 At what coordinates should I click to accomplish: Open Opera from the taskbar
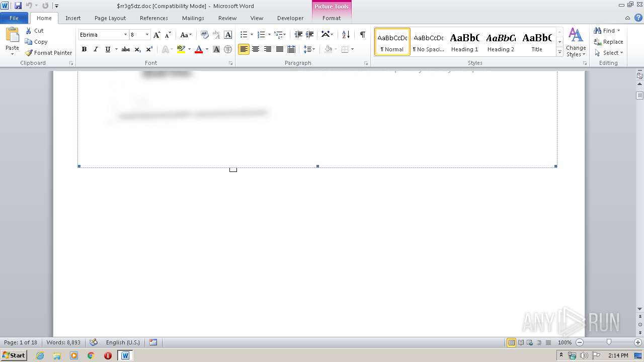pyautogui.click(x=108, y=355)
